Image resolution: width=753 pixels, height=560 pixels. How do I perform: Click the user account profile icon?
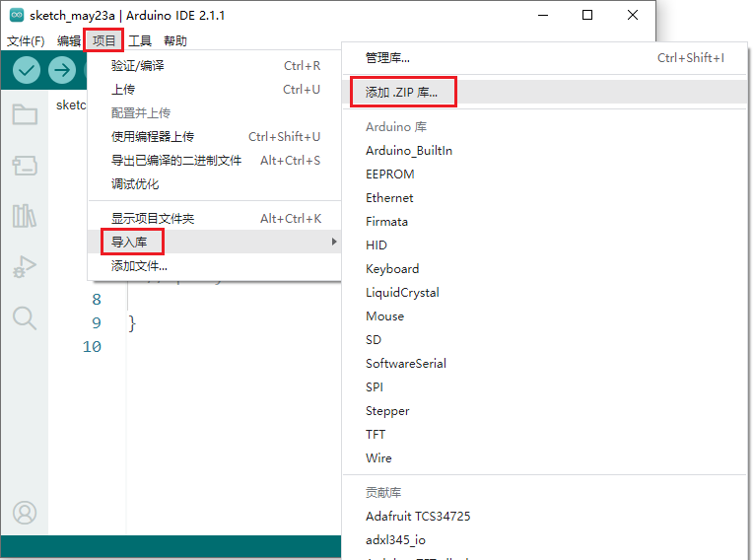[25, 513]
